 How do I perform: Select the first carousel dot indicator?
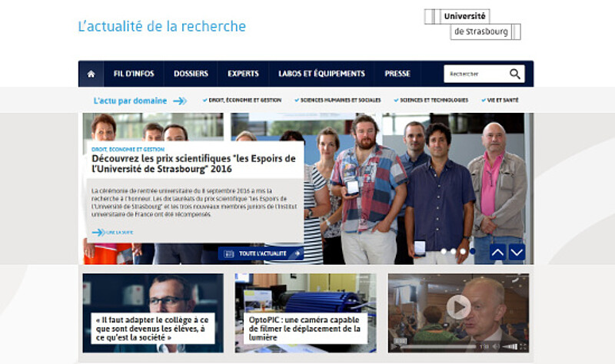444,251
